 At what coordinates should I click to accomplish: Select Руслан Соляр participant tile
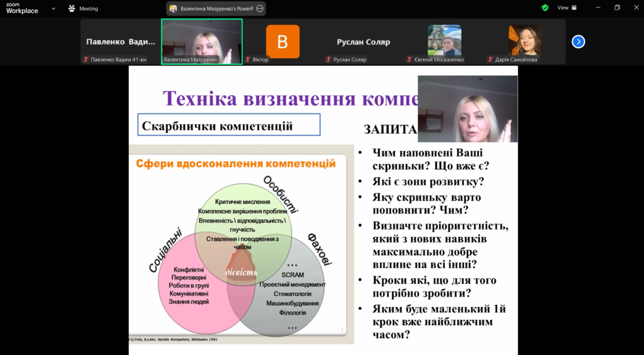coord(363,42)
